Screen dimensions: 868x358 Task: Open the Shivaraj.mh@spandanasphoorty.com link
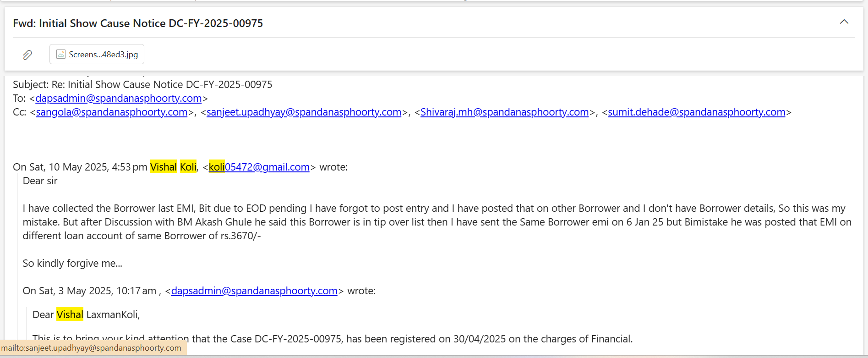[504, 112]
